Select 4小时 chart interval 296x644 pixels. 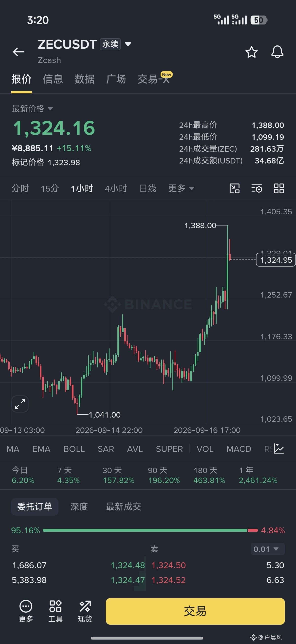click(x=116, y=188)
